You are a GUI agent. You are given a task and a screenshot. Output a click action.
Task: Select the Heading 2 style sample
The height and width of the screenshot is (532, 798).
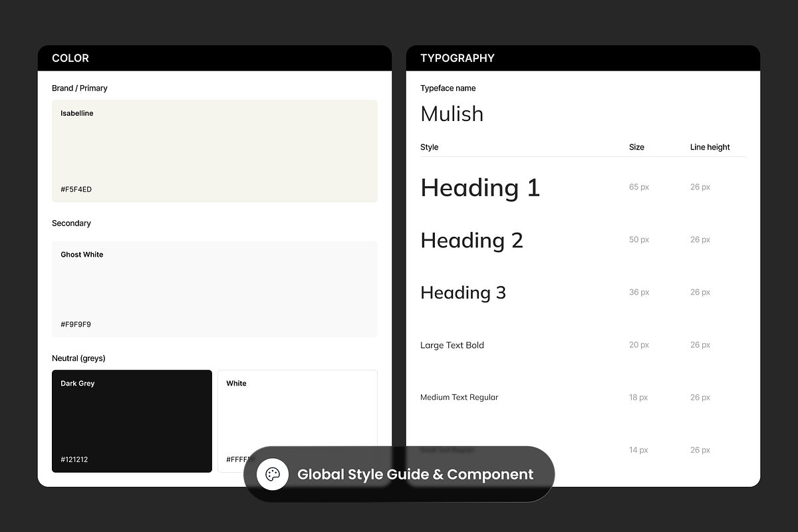471,240
